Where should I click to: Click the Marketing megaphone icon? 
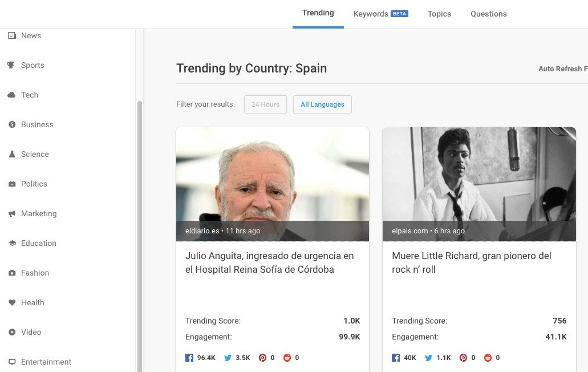click(12, 213)
